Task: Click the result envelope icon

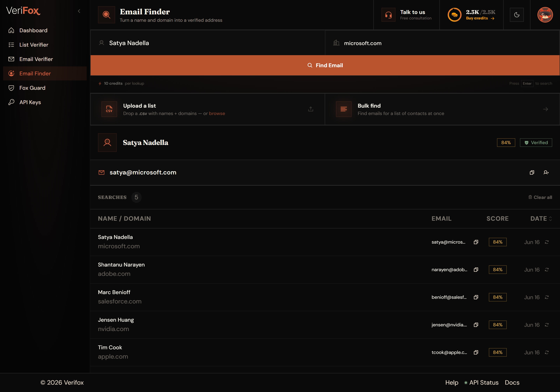Action: 101,172
